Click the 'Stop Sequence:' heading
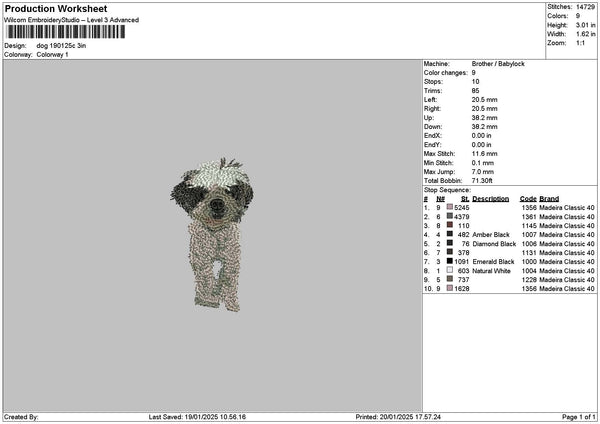The height and width of the screenshot is (424, 600). tap(447, 190)
